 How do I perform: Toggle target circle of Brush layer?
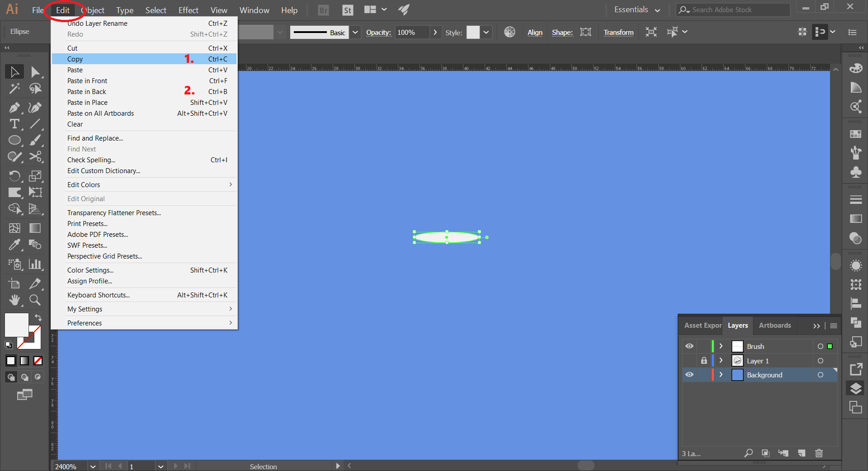click(820, 346)
